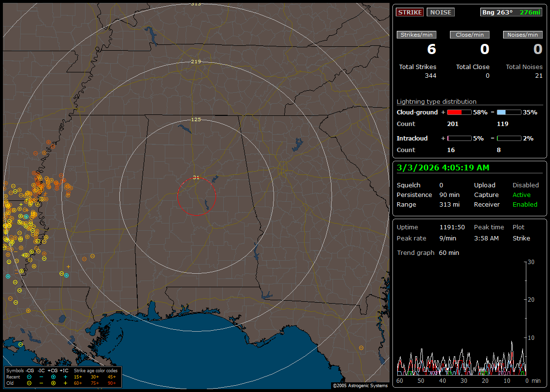The image size is (550, 392).
Task: Click the Noises/min label box
Action: click(523, 35)
